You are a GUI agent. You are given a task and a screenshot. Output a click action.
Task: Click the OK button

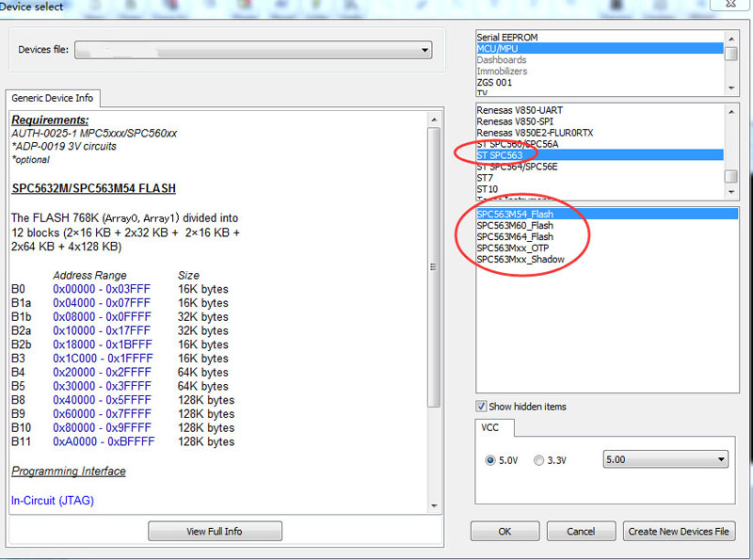[505, 531]
